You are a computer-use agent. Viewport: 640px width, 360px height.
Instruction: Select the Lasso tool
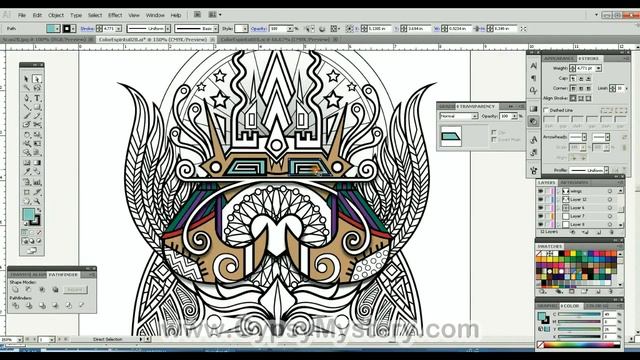(37, 88)
